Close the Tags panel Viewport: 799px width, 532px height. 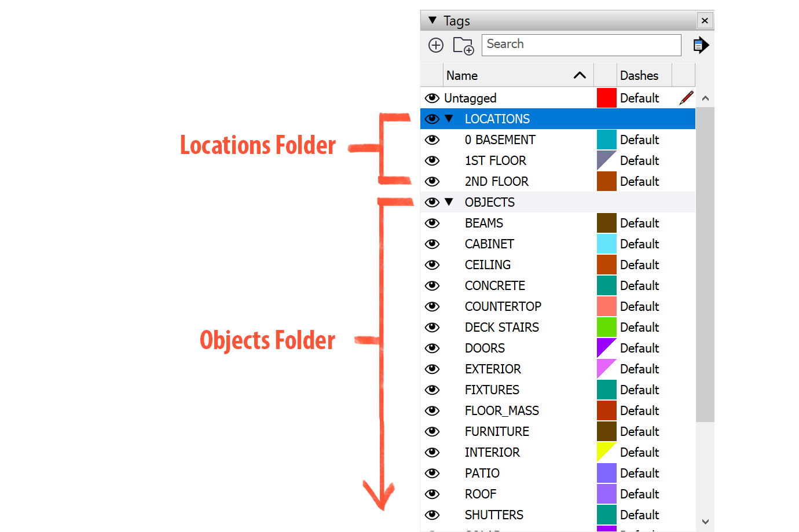[x=705, y=21]
